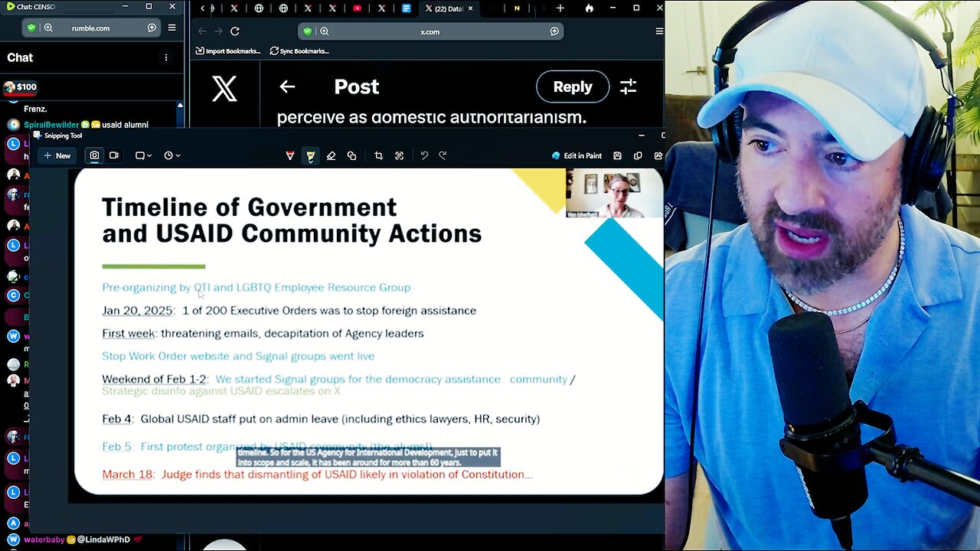Switch to the blue document-icon tab
The image size is (980, 551).
[x=407, y=8]
